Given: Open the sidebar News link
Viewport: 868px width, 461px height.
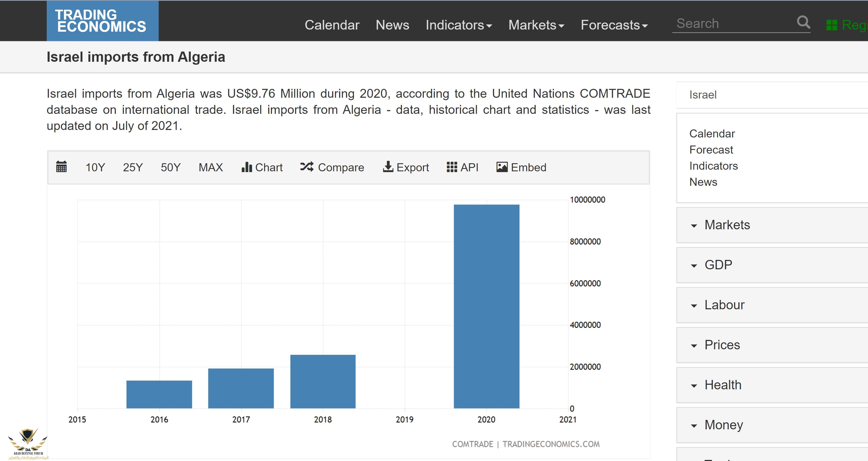Looking at the screenshot, I should coord(703,182).
